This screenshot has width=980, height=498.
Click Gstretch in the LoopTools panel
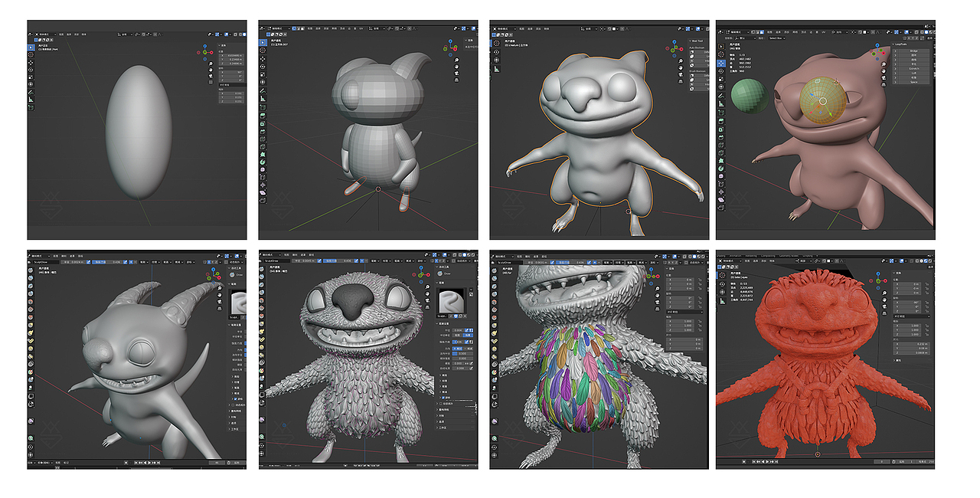coord(914,68)
